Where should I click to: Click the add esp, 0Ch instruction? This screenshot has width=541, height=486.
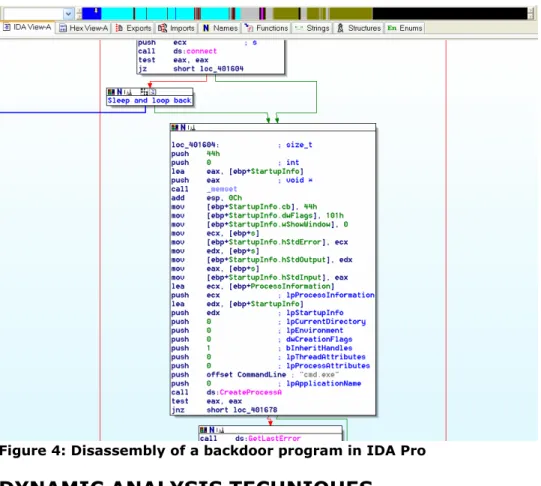(206, 198)
